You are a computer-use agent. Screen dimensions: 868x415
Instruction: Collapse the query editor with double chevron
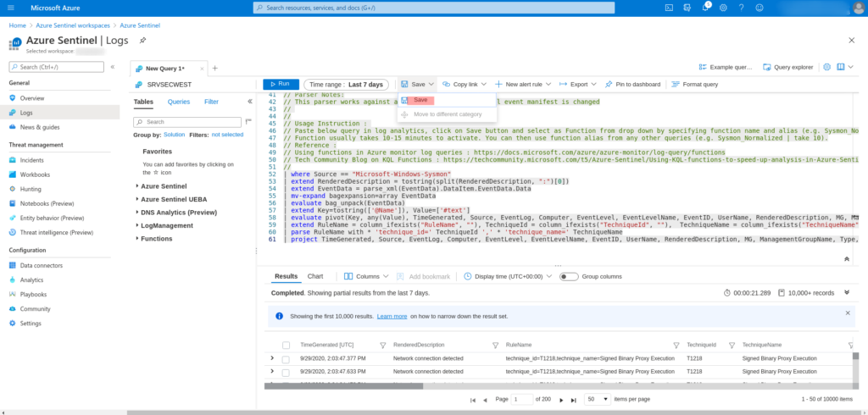(x=847, y=258)
